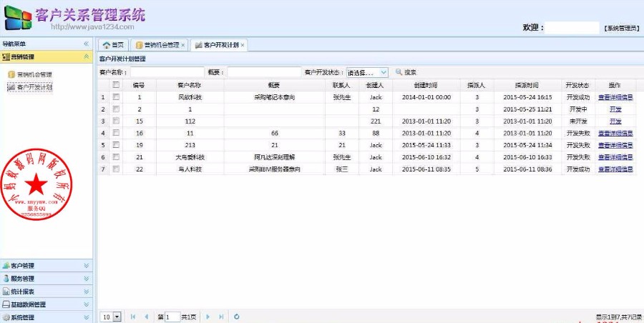Open 查看详细信息 for 大鸟委科技

tap(615, 157)
